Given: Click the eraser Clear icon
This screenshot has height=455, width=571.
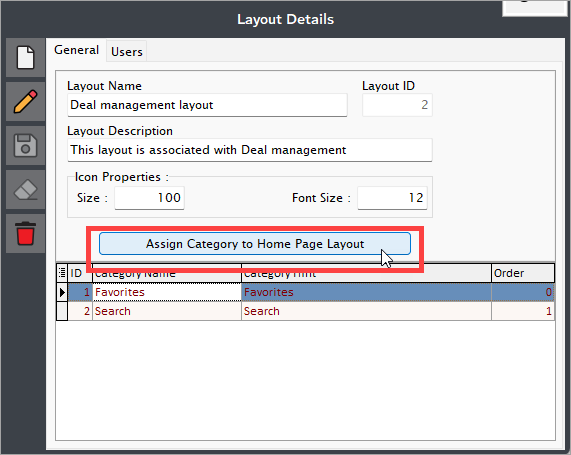Looking at the screenshot, I should click(25, 189).
